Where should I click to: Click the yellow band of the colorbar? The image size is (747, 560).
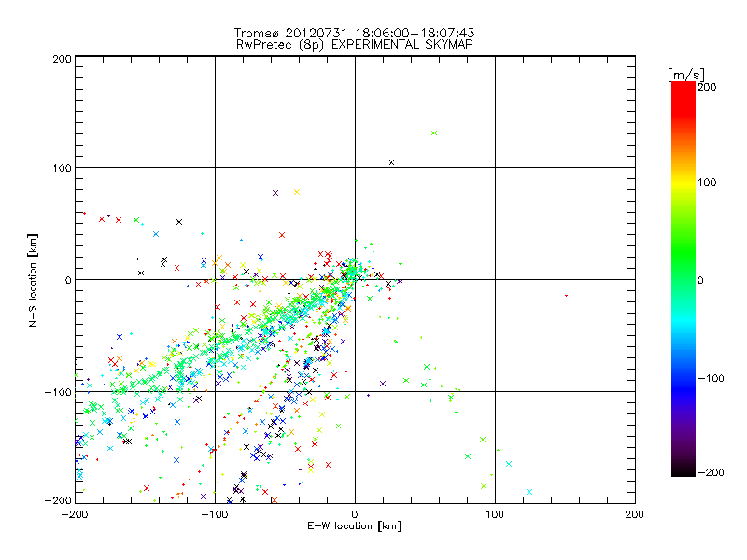684,183
